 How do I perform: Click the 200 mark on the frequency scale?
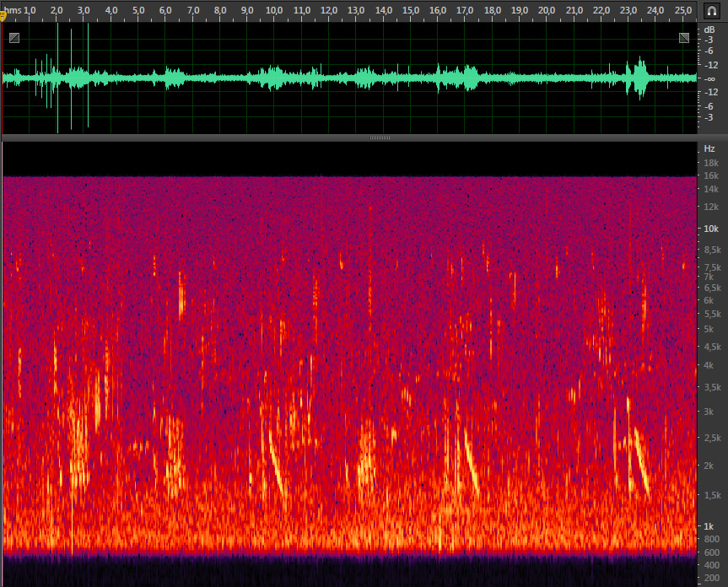pyautogui.click(x=712, y=578)
